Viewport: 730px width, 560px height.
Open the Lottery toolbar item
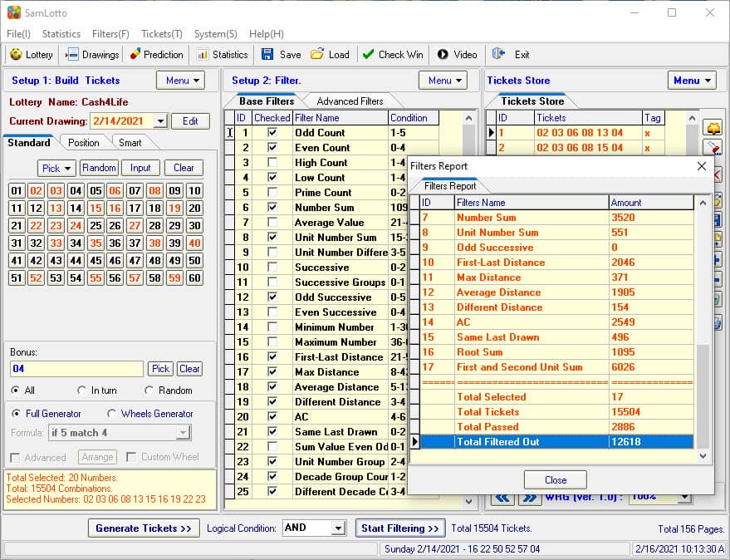tap(32, 55)
